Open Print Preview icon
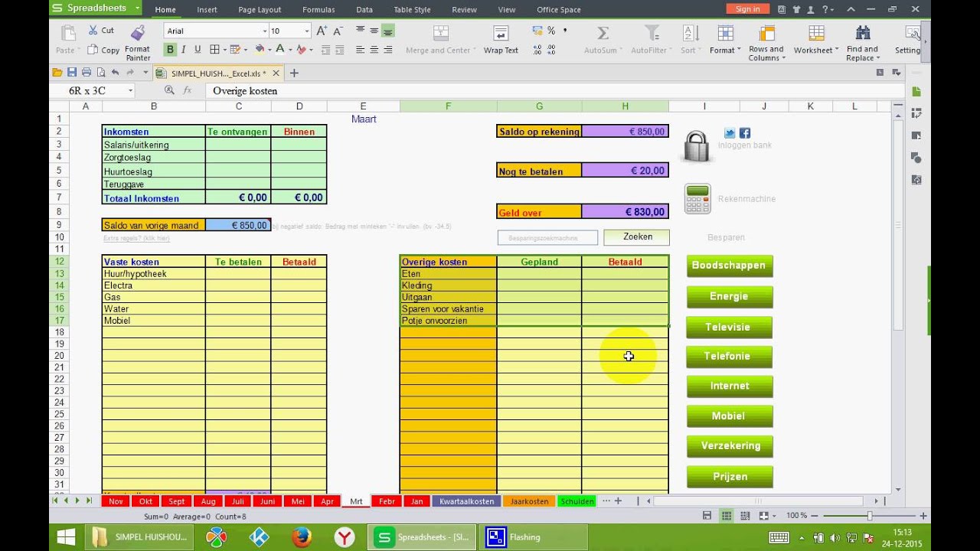 click(100, 73)
